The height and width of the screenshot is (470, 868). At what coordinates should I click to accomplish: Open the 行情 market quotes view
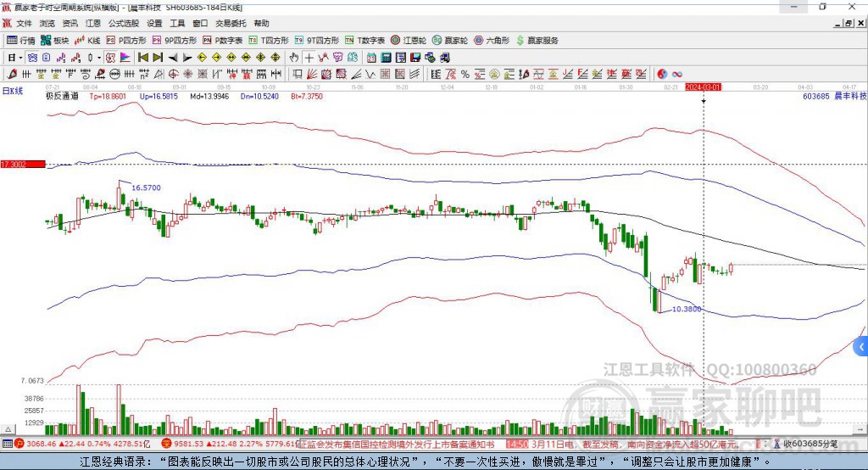point(20,41)
